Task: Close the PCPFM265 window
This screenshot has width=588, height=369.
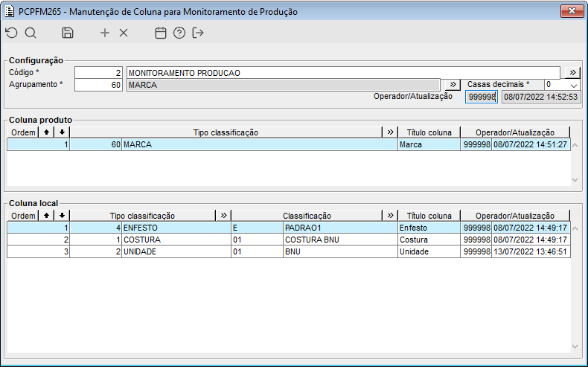Action: coord(572,11)
